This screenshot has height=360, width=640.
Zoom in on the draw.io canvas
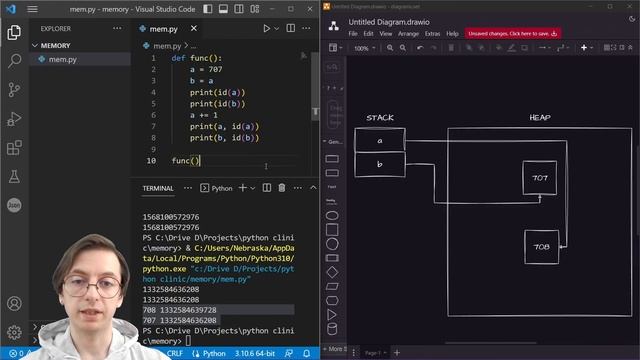coord(390,48)
